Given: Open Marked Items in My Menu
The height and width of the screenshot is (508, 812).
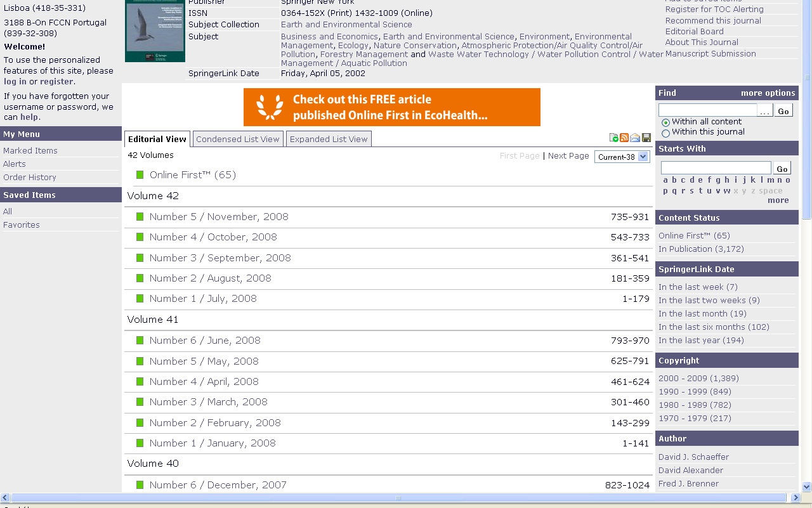Looking at the screenshot, I should click(30, 150).
